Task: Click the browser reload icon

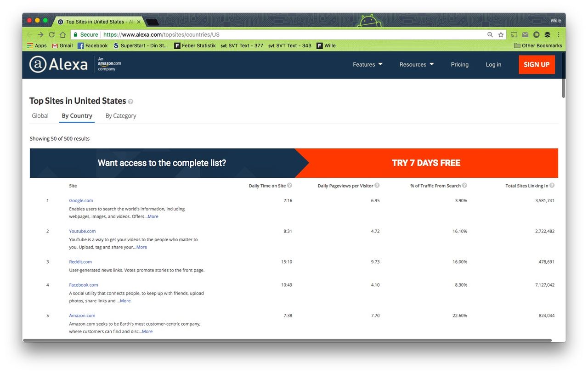Action: pyautogui.click(x=51, y=34)
